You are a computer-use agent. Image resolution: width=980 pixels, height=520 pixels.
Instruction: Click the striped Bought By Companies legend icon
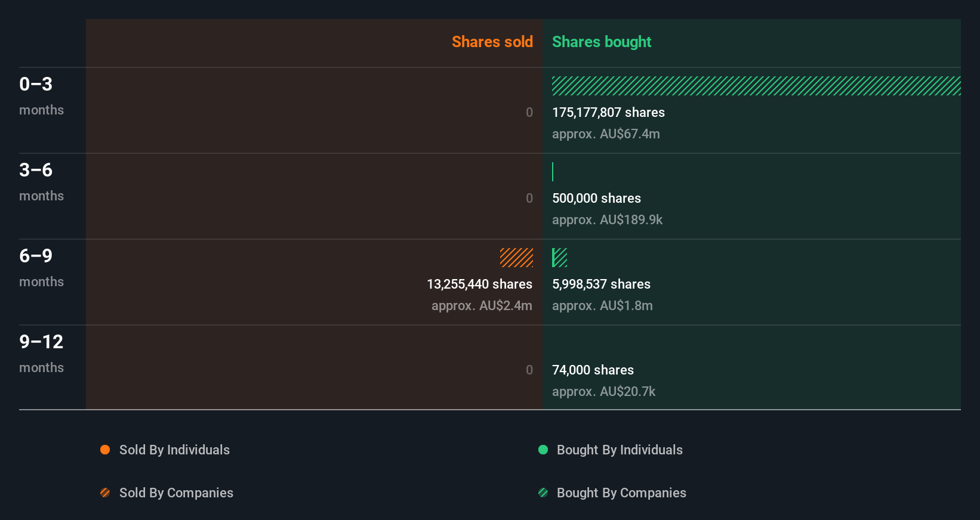tap(543, 493)
